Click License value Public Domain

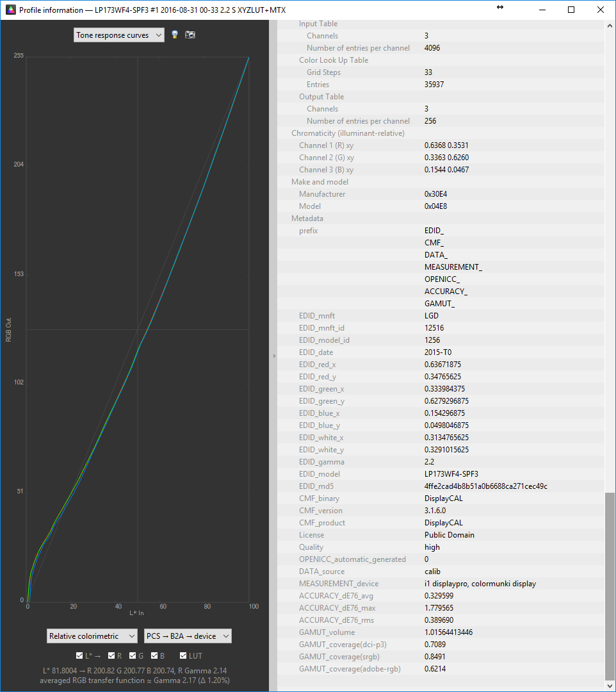[450, 535]
